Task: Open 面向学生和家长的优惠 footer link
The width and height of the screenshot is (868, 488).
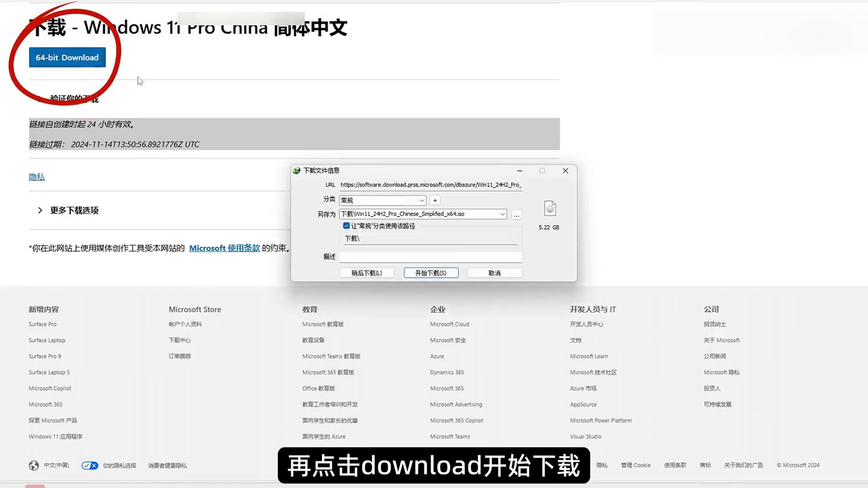Action: [x=330, y=421]
